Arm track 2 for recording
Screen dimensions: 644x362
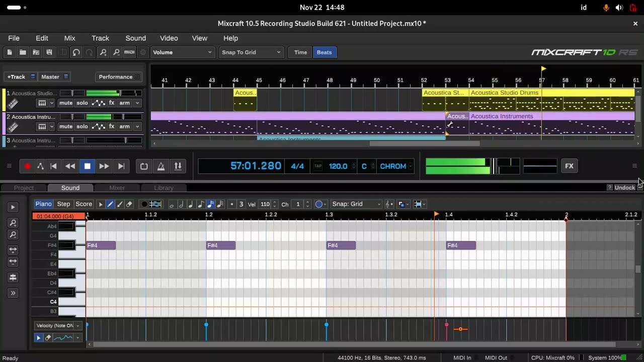(x=124, y=127)
